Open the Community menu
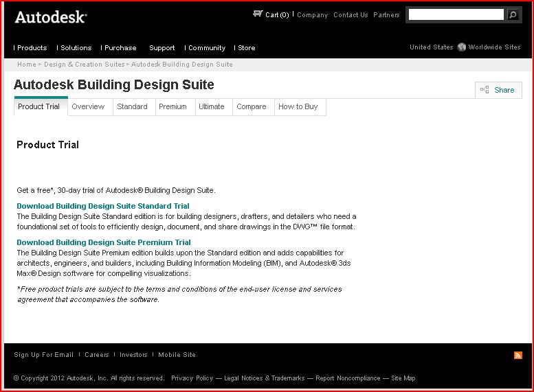Viewport: 534px width, 392px height. tap(207, 48)
